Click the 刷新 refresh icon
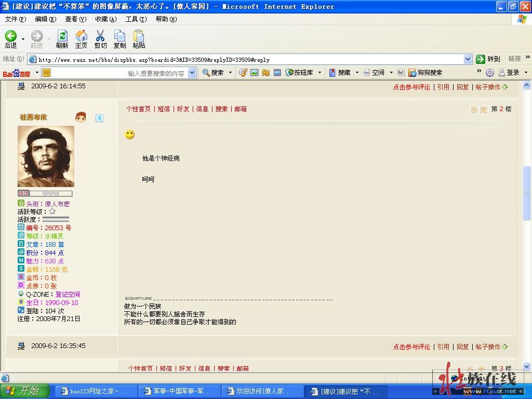The image size is (532, 399). click(62, 36)
